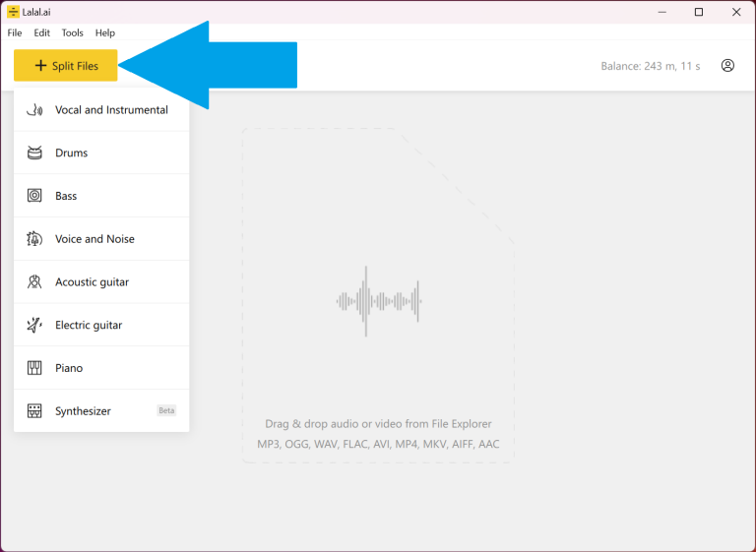Click the Voice and Noise icon
The image size is (756, 552).
click(x=34, y=239)
